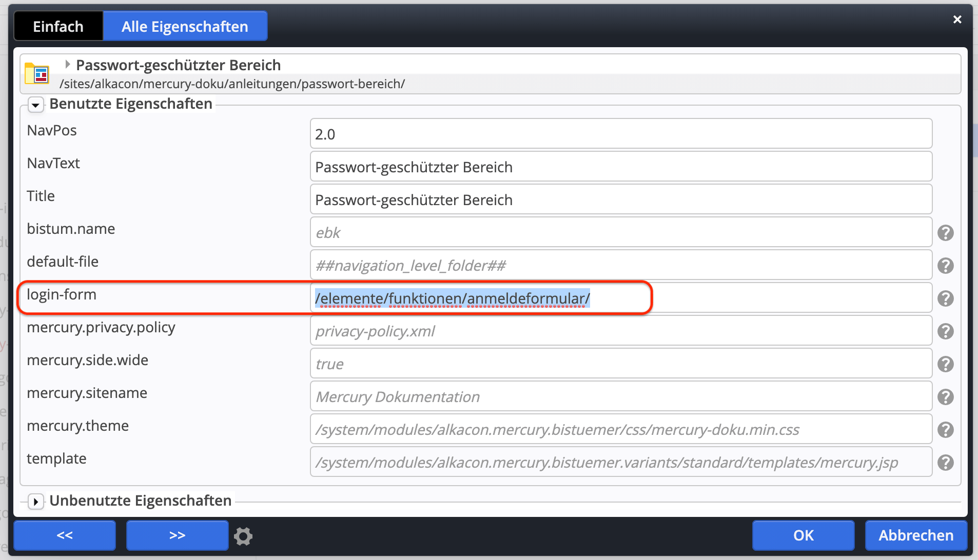Click the help icon next to bistum.name
Image resolution: width=978 pixels, height=560 pixels.
pos(945,233)
